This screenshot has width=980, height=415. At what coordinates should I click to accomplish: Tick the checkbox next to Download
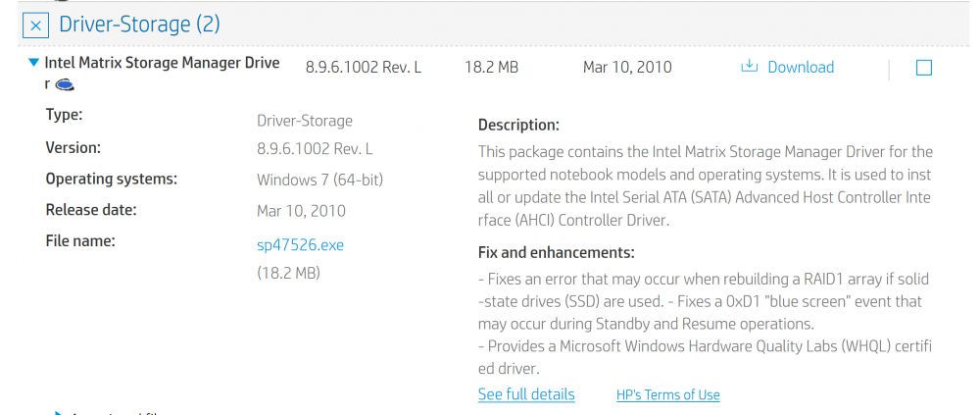pyautogui.click(x=923, y=68)
